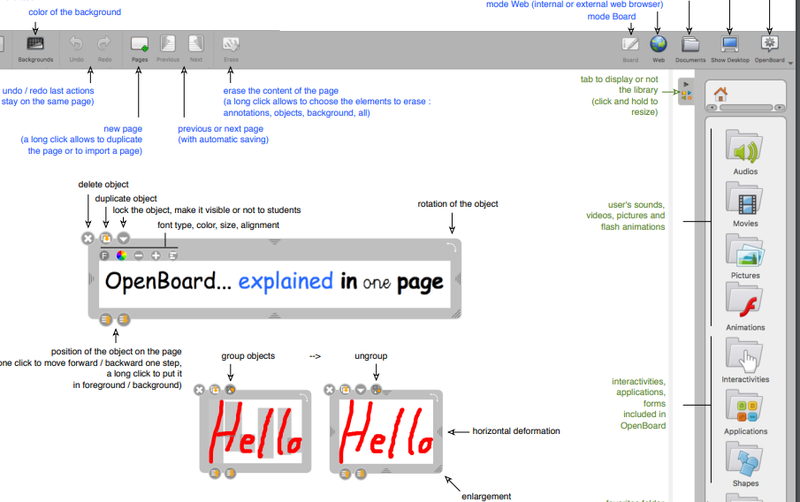
Task: Bring the right Hello object forward
Action: click(x=345, y=473)
